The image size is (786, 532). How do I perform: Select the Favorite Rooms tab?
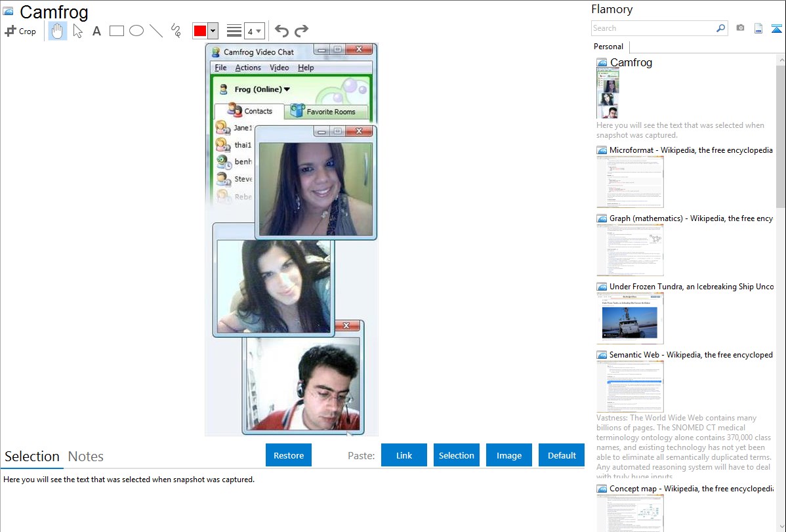(327, 112)
